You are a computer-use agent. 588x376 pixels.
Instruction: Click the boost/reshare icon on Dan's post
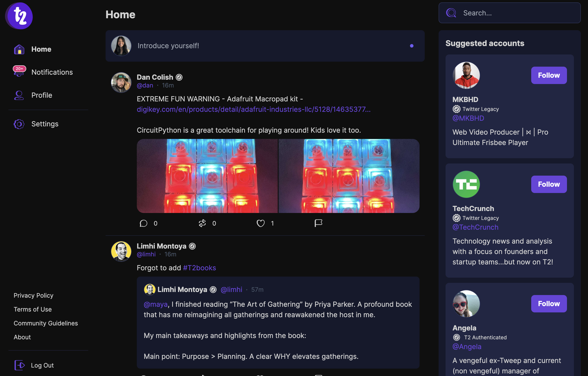pyautogui.click(x=202, y=223)
